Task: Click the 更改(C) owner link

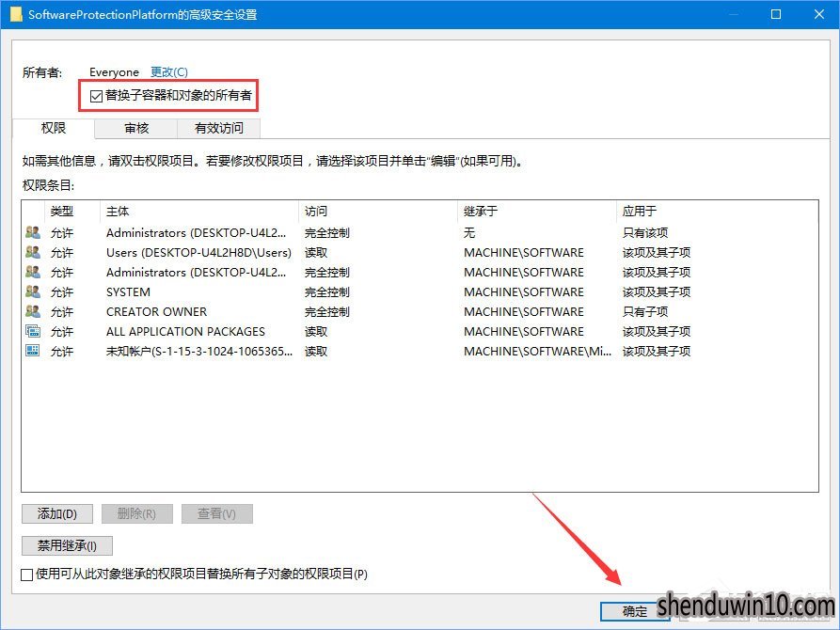Action: 169,71
